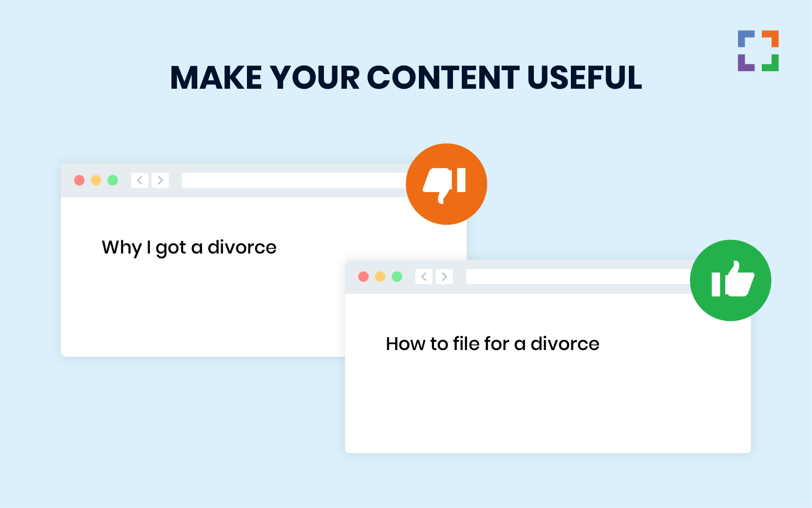Minimize 'Why I got a divorce' window via yellow dot

click(96, 180)
